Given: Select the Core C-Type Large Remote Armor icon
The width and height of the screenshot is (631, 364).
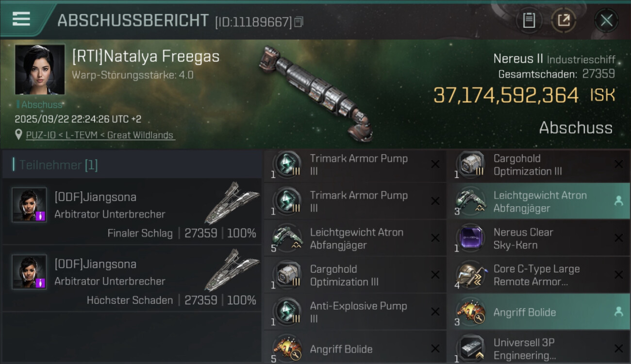Looking at the screenshot, I should click(x=470, y=275).
